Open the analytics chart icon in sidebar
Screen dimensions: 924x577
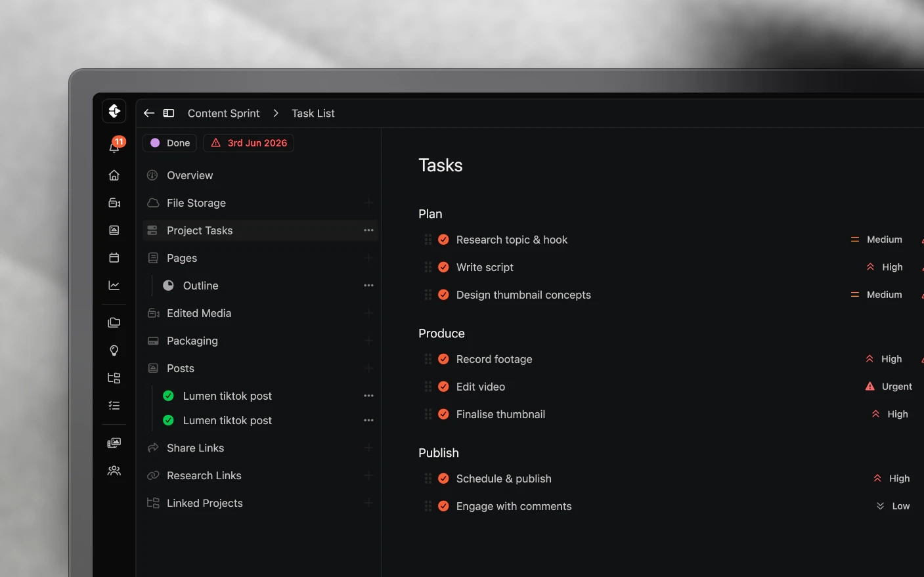point(114,286)
